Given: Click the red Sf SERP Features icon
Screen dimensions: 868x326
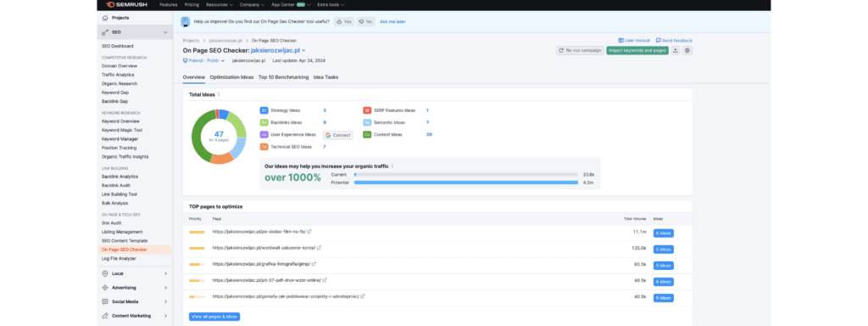Looking at the screenshot, I should pyautogui.click(x=367, y=110).
